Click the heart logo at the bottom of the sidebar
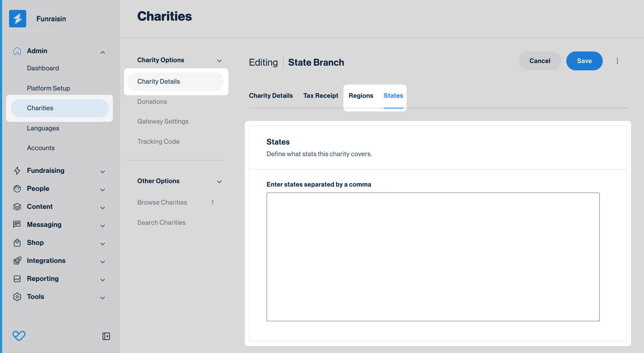 [19, 335]
